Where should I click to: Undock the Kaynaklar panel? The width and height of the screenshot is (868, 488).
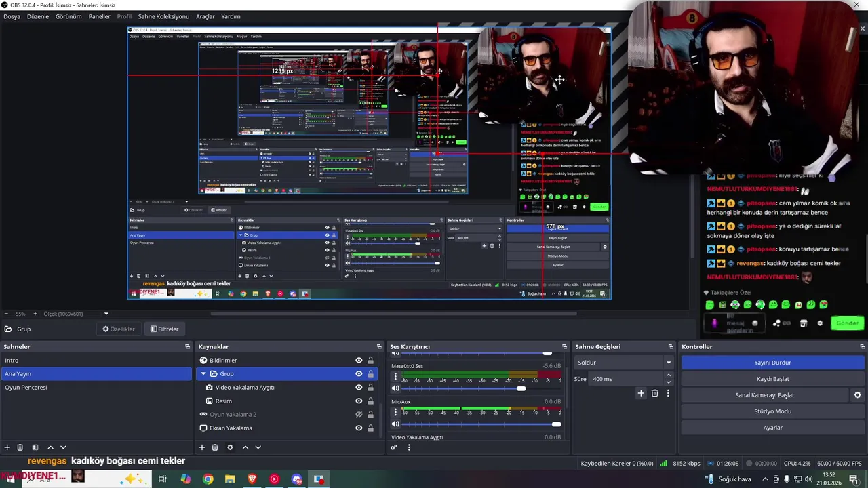tap(380, 347)
